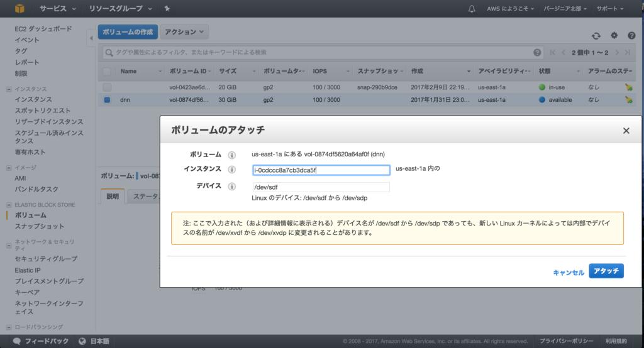Collapse the ロードバランシング section
644x348 pixels.
[x=9, y=327]
